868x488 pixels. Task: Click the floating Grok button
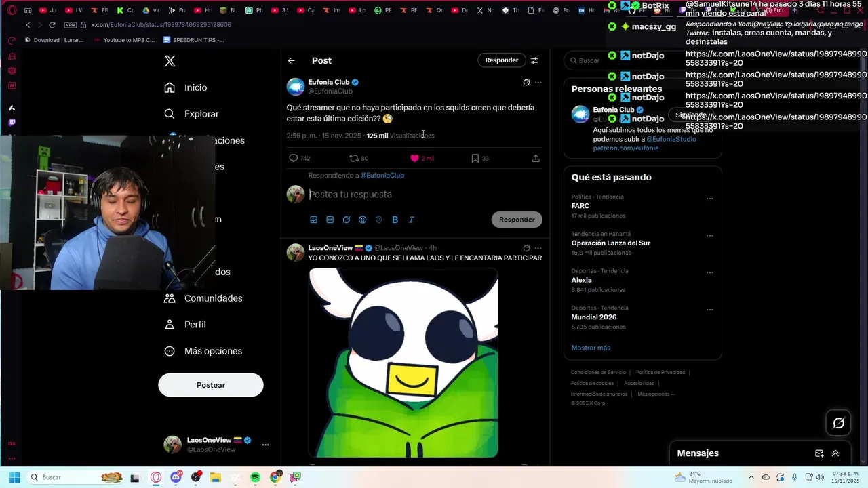839,423
